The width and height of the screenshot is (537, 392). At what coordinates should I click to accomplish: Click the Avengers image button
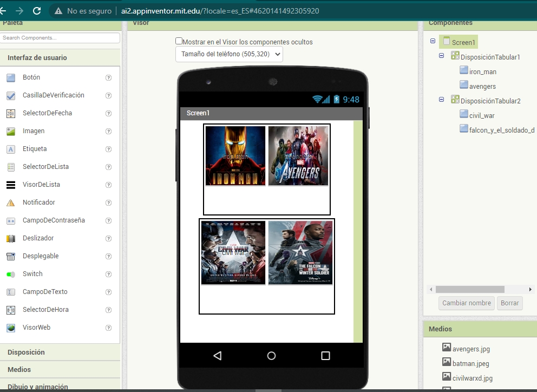pyautogui.click(x=298, y=155)
